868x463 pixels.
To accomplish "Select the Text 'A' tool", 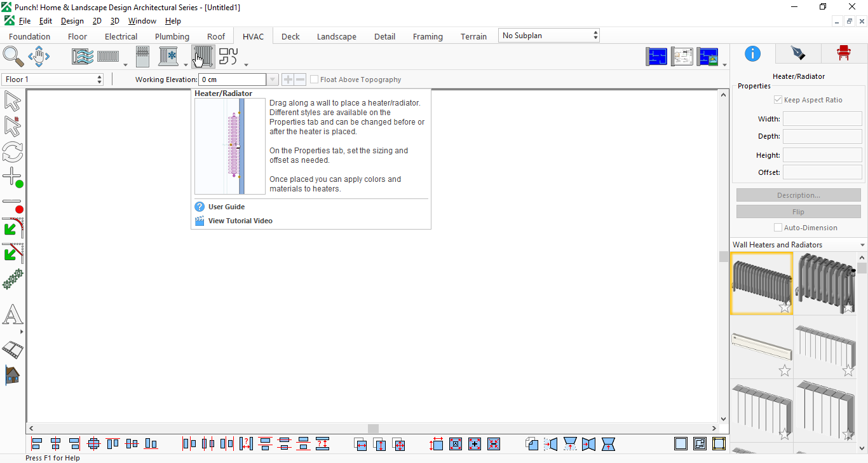I will pos(13,315).
